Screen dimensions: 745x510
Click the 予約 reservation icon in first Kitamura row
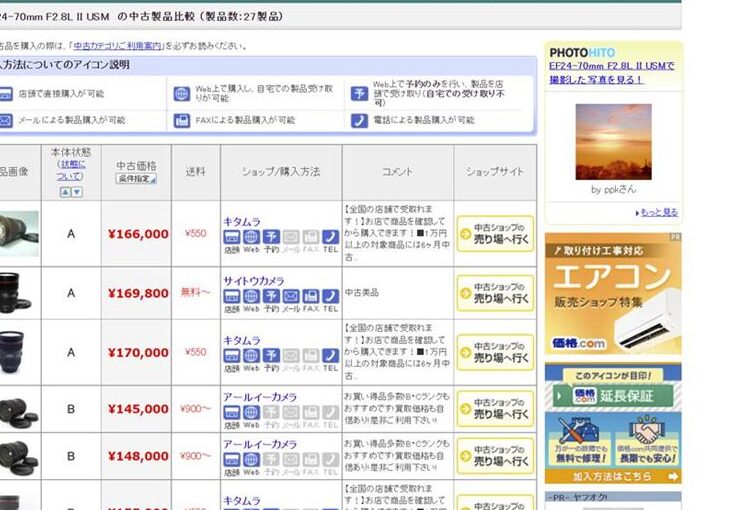(x=271, y=238)
